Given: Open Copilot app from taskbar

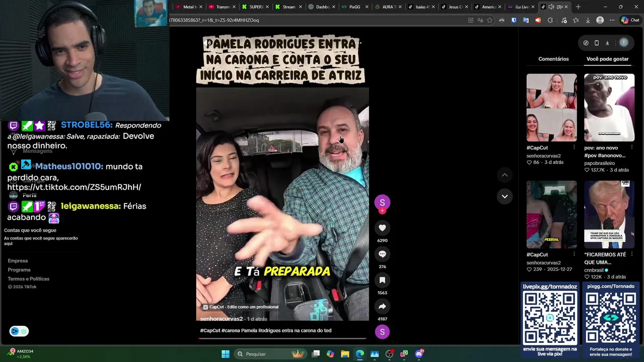Looking at the screenshot, I should click(330, 354).
